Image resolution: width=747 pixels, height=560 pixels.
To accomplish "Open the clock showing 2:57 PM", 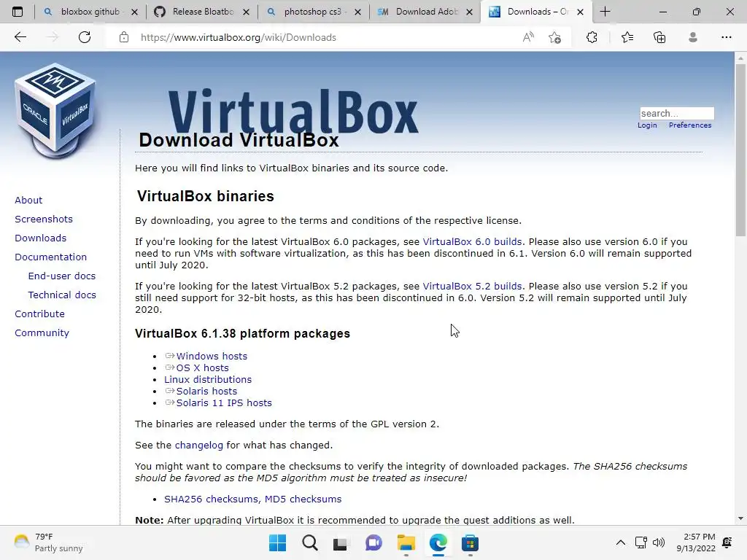I will click(x=695, y=542).
